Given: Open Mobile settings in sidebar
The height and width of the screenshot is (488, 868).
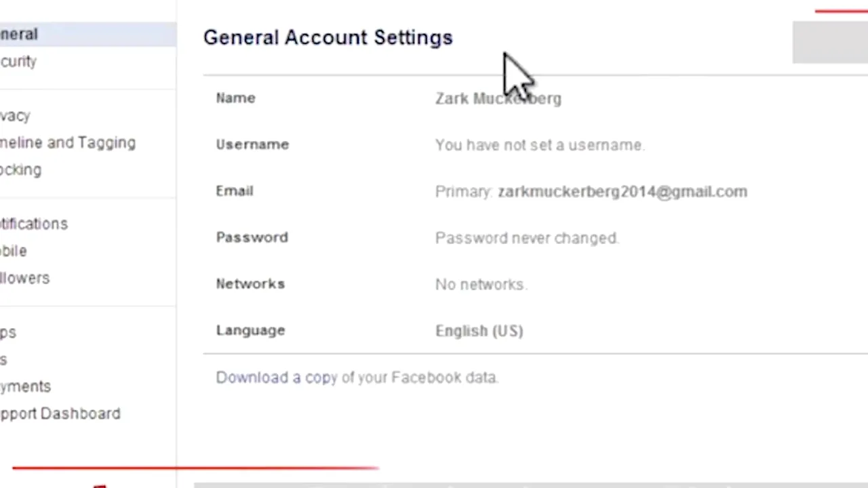Looking at the screenshot, I should (x=14, y=251).
